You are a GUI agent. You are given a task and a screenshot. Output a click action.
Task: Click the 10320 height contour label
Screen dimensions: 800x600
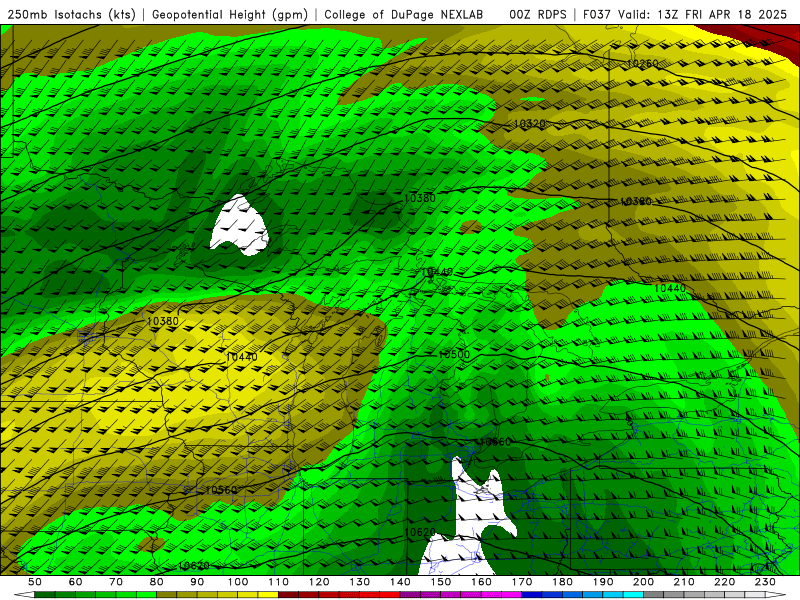tap(529, 123)
